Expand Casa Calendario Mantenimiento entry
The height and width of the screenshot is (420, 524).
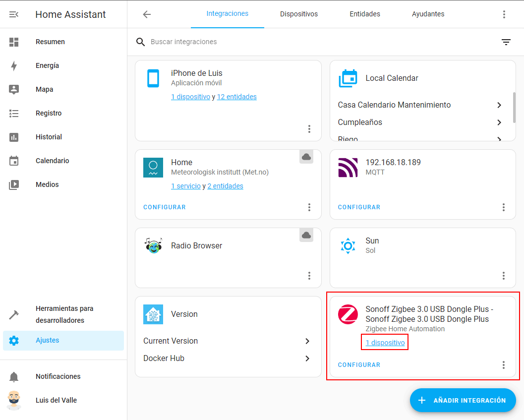pyautogui.click(x=499, y=105)
